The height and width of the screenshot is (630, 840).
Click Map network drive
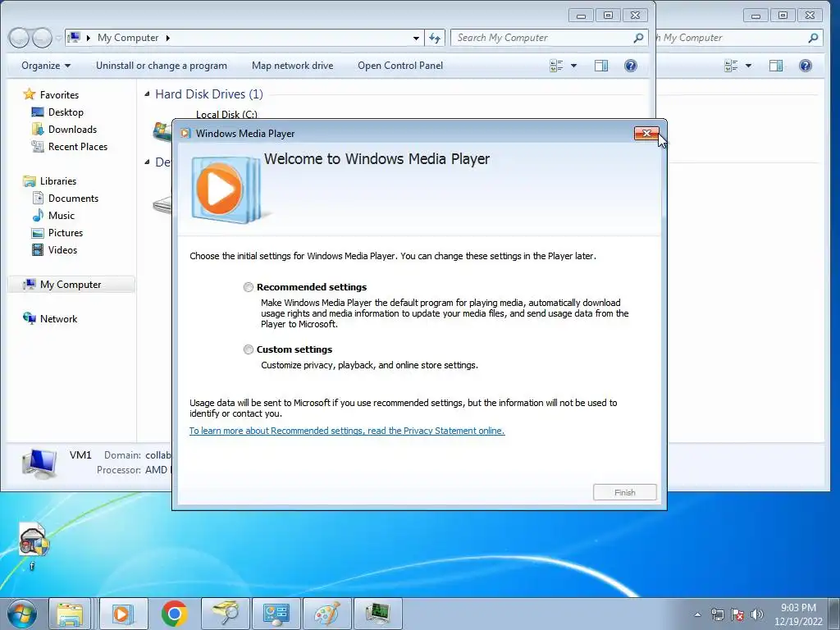pos(293,66)
